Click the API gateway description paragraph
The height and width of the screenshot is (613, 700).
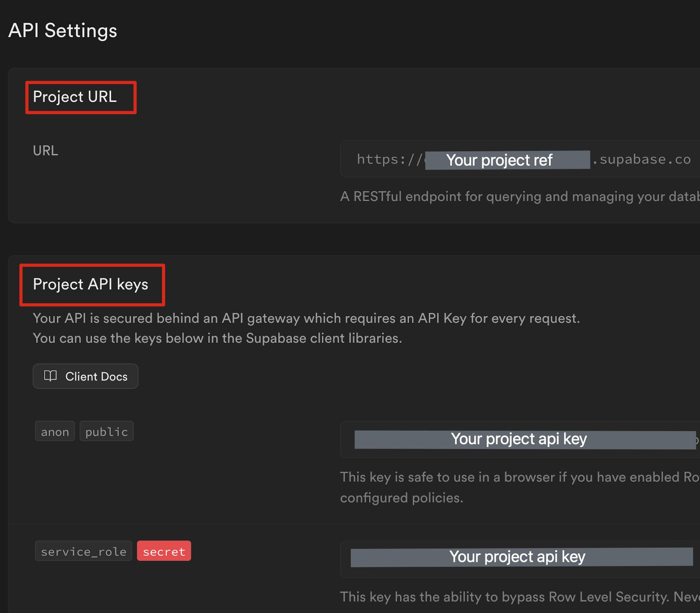pyautogui.click(x=306, y=319)
